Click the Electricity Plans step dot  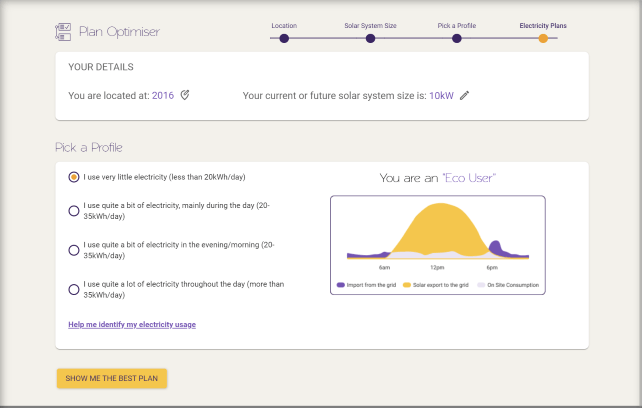point(543,38)
